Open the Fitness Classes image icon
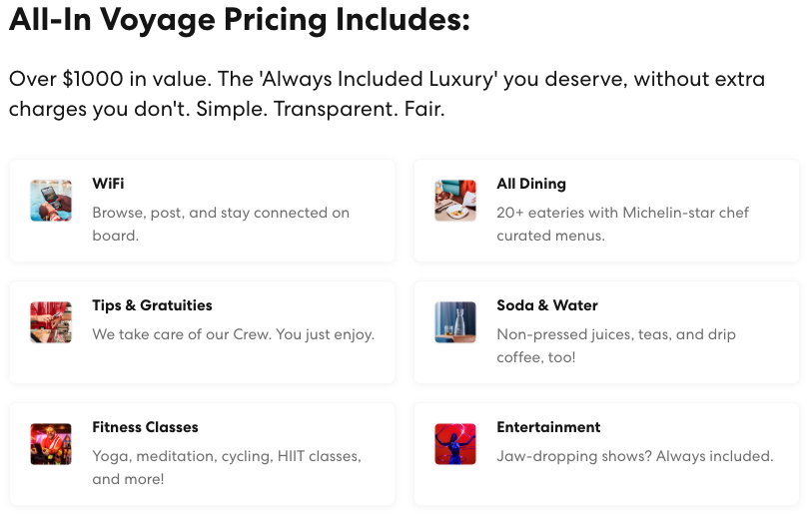This screenshot has width=812, height=514. click(51, 444)
